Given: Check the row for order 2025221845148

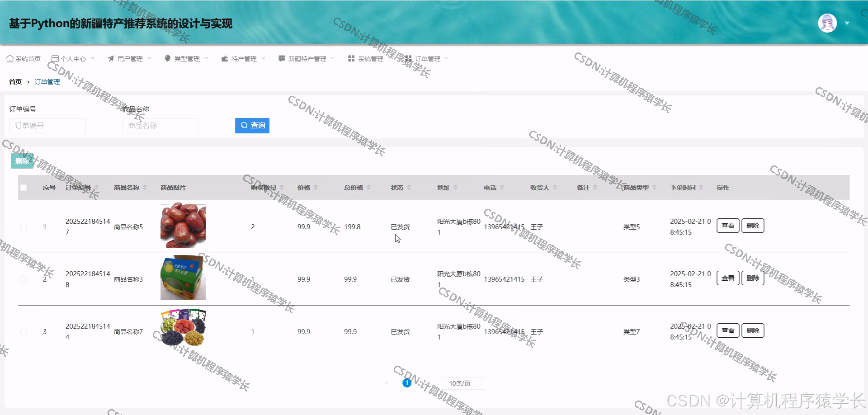Looking at the screenshot, I should coord(24,279).
